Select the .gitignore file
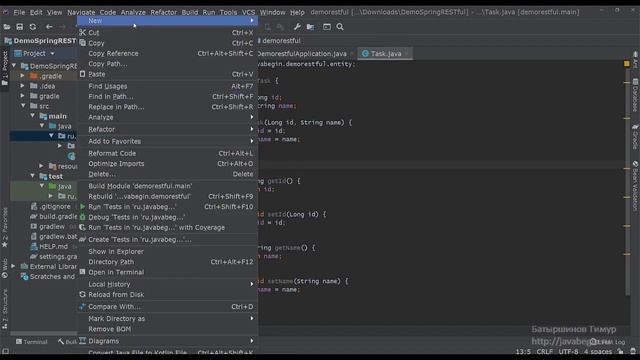 (x=51, y=206)
